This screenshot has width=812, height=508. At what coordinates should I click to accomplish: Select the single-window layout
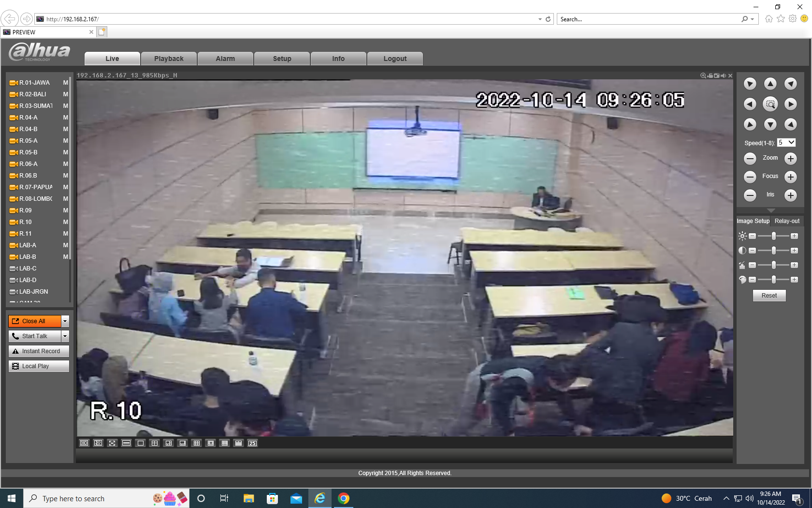[140, 443]
